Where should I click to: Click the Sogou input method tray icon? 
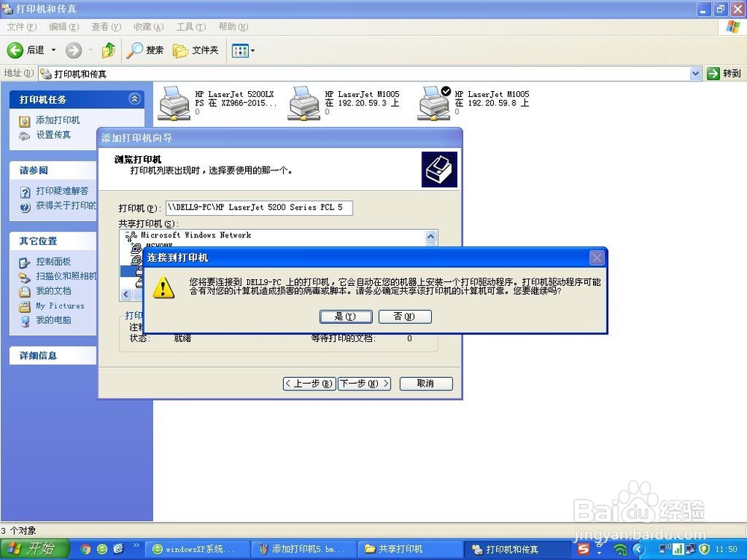pyautogui.click(x=583, y=549)
